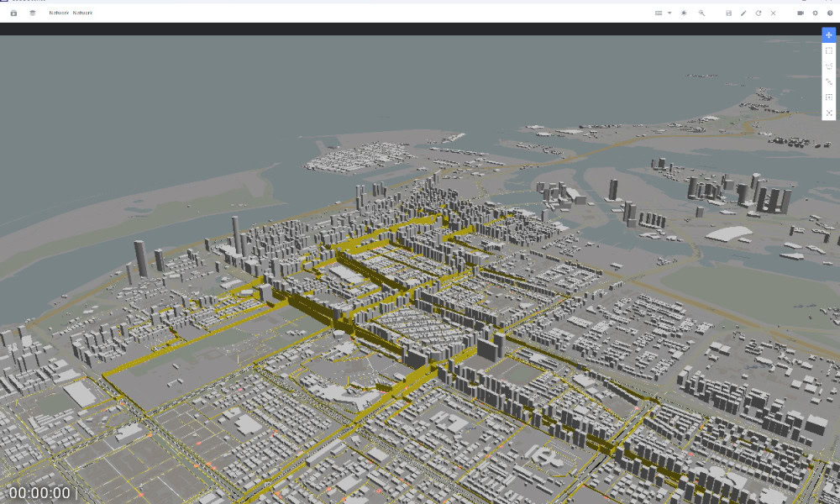Click the fit-to-extent view tool
This screenshot has width=840, height=504.
pyautogui.click(x=829, y=113)
